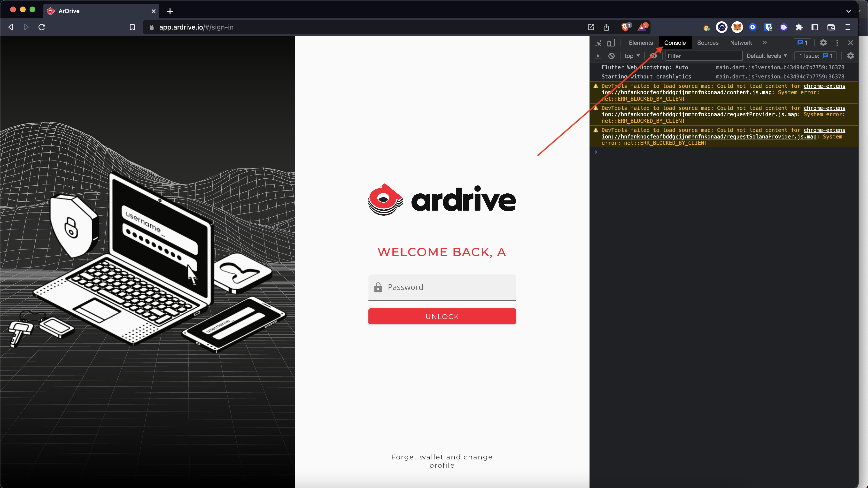The width and height of the screenshot is (868, 488).
Task: Open main.dart.js link for crashlytics line
Action: 780,76
